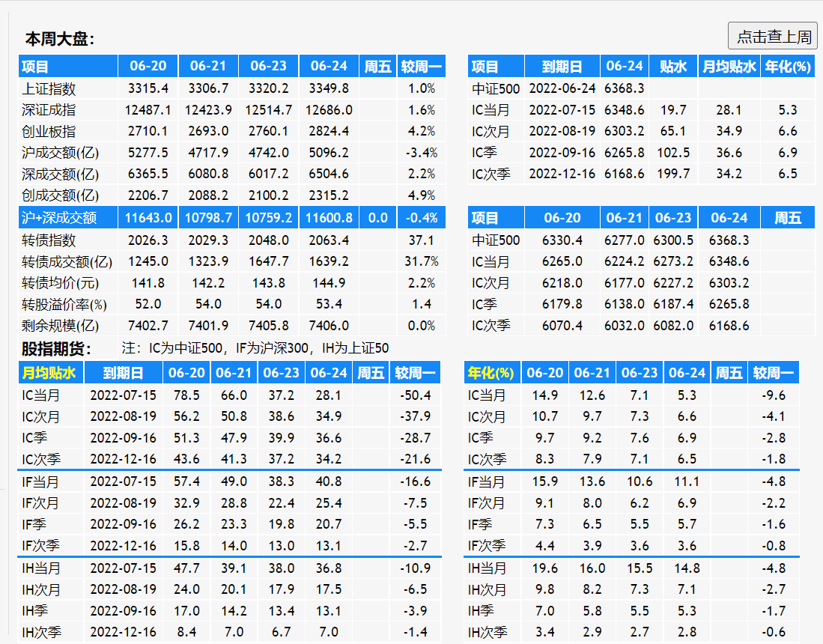This screenshot has width=823, height=644.
Task: Click 19.6 in the annualized IH当月 row
Action: [x=545, y=568]
